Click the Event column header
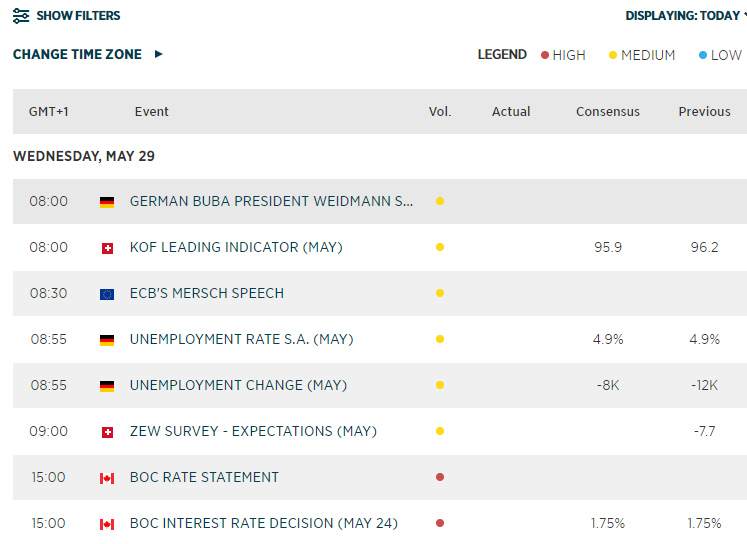The width and height of the screenshot is (747, 544). point(152,112)
